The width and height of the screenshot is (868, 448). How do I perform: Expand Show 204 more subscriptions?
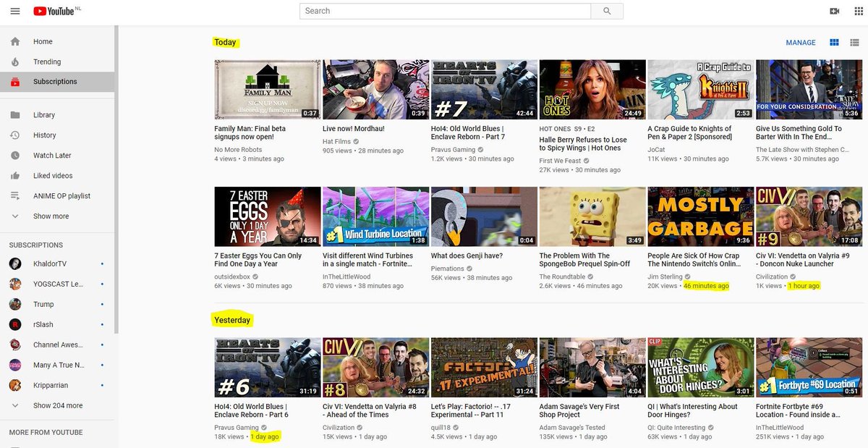pyautogui.click(x=57, y=406)
